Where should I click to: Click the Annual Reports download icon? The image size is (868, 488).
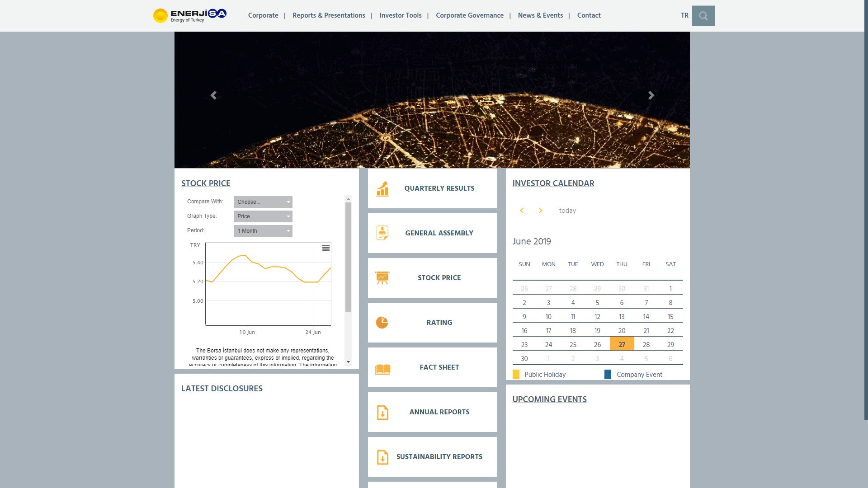pos(382,412)
